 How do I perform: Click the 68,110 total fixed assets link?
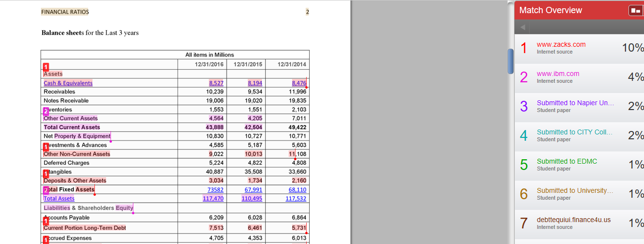point(297,189)
